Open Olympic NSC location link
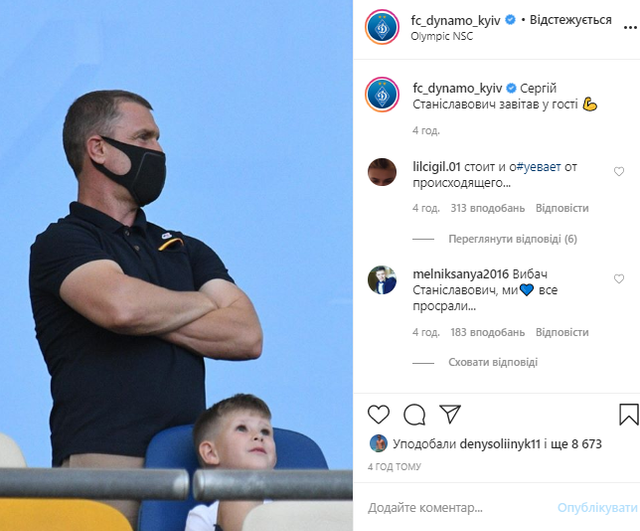Image resolution: width=640 pixels, height=531 pixels. [x=442, y=36]
